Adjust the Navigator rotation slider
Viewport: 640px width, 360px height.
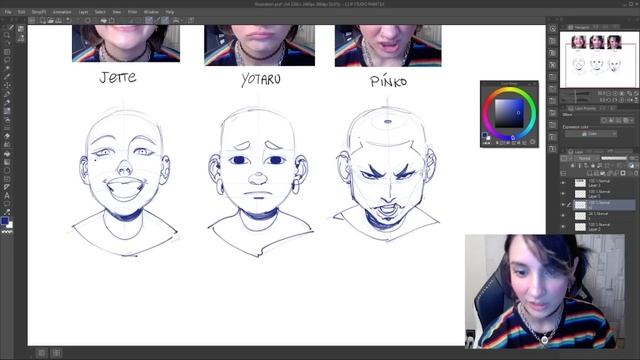[575, 100]
